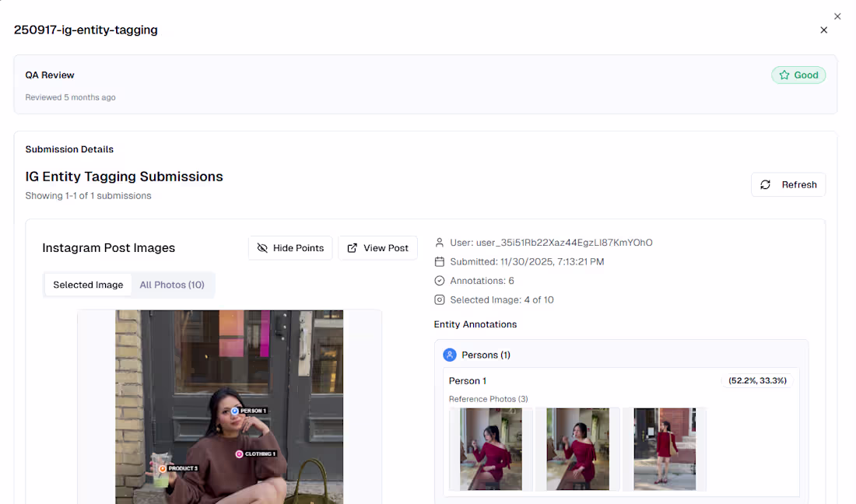This screenshot has height=504, width=856.
Task: Toggle Hide Points on the image
Action: click(290, 247)
